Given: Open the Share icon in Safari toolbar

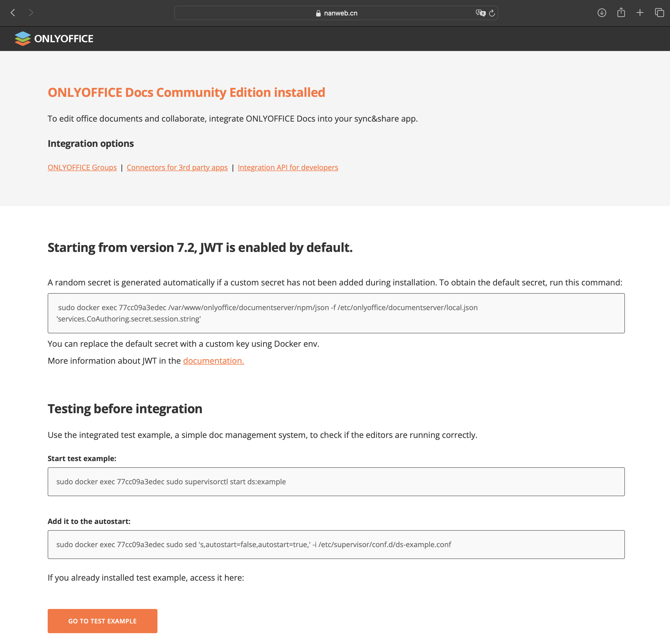Looking at the screenshot, I should (621, 13).
